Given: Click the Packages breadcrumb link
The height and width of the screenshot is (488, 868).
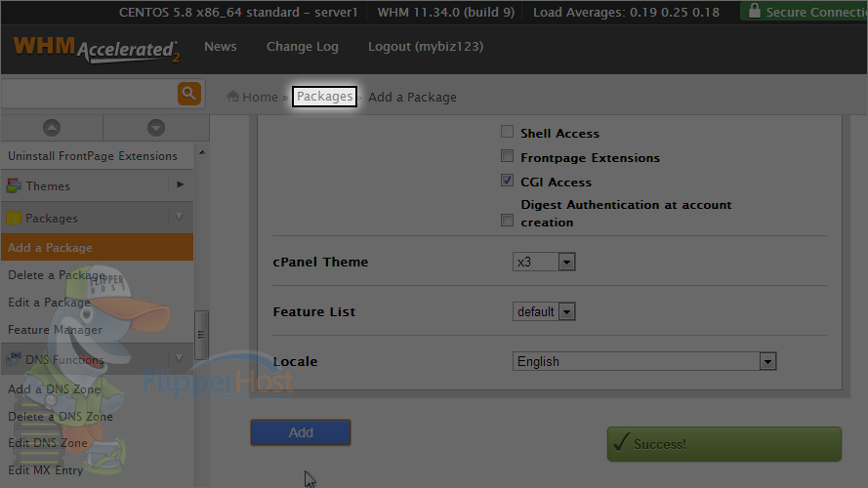Looking at the screenshot, I should point(324,97).
